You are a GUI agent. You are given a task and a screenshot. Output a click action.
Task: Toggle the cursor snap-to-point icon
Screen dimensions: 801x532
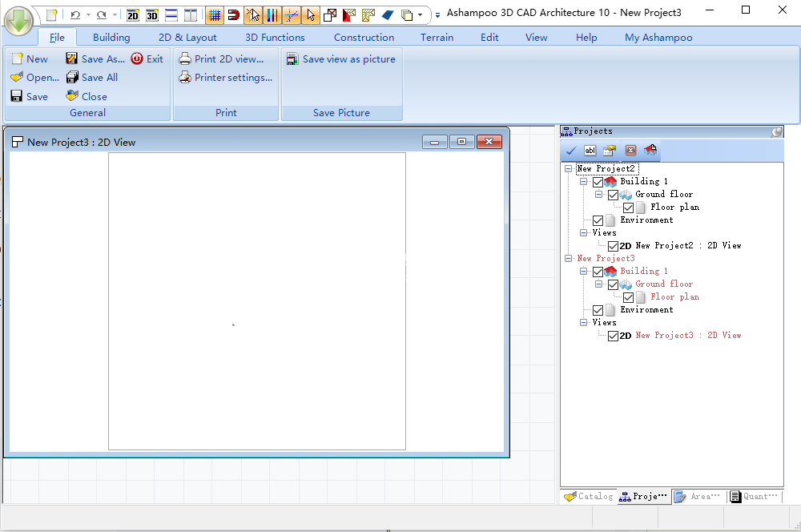point(253,15)
